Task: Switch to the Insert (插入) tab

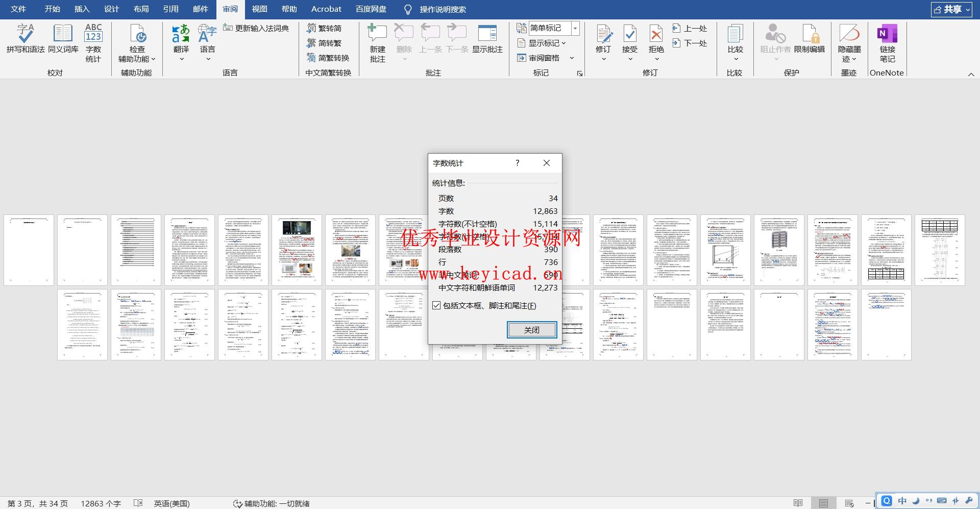Action: pyautogui.click(x=82, y=9)
